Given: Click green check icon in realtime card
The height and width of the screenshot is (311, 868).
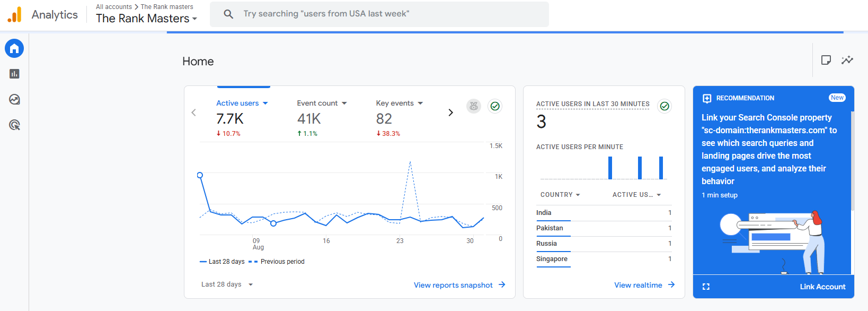Looking at the screenshot, I should click(x=665, y=106).
